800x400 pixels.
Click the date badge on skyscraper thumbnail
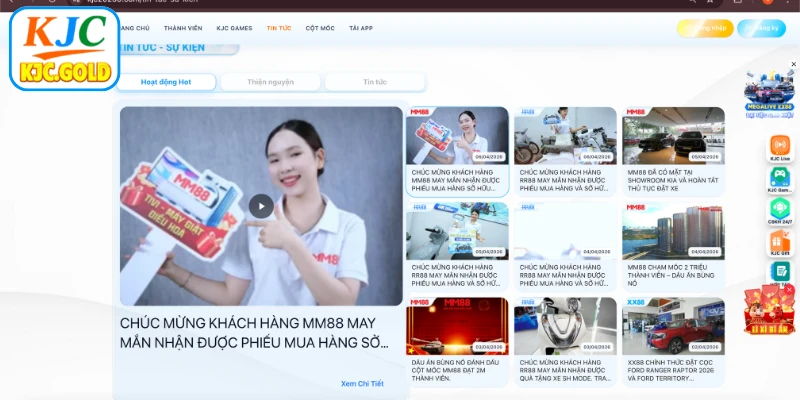coord(705,252)
